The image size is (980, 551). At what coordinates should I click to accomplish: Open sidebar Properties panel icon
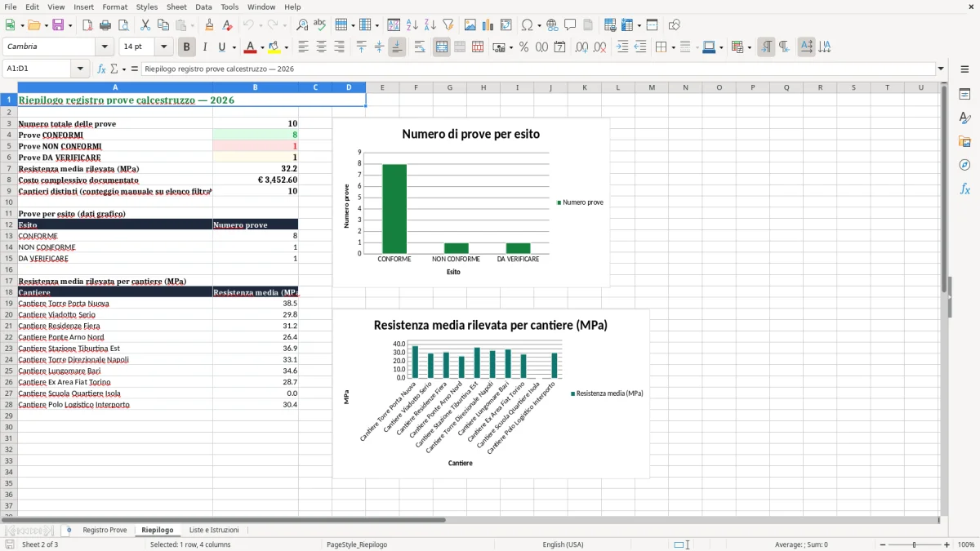pos(964,94)
